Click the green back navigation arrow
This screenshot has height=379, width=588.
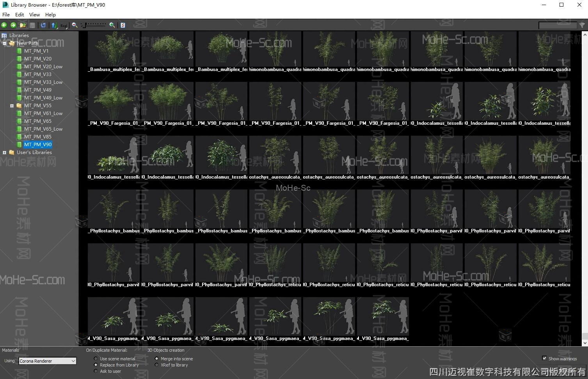[x=4, y=25]
